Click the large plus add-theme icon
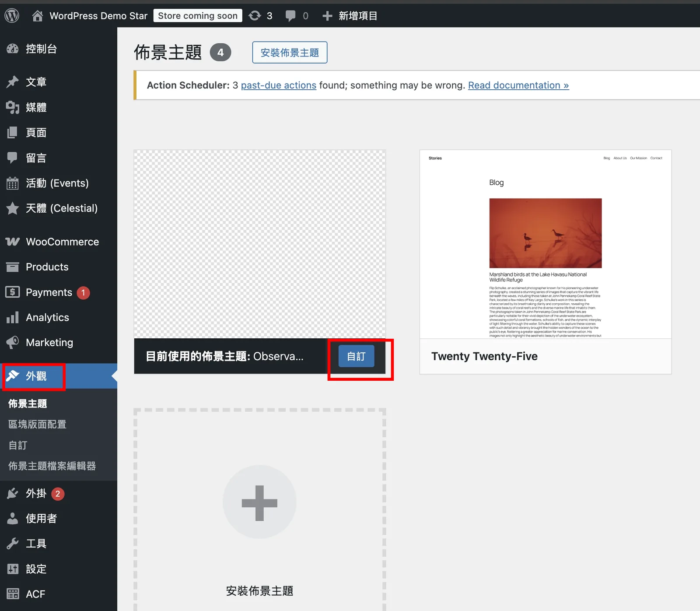Screen dimensions: 700x611 (259, 503)
